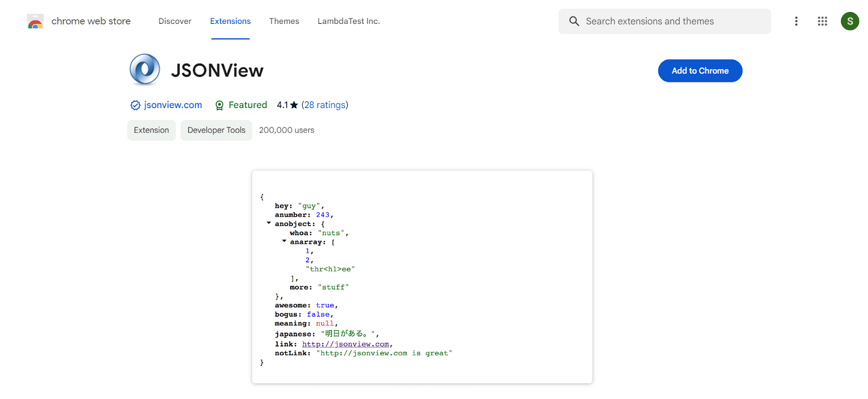The image size is (868, 399).
Task: Click the Featured label text
Action: coord(248,105)
